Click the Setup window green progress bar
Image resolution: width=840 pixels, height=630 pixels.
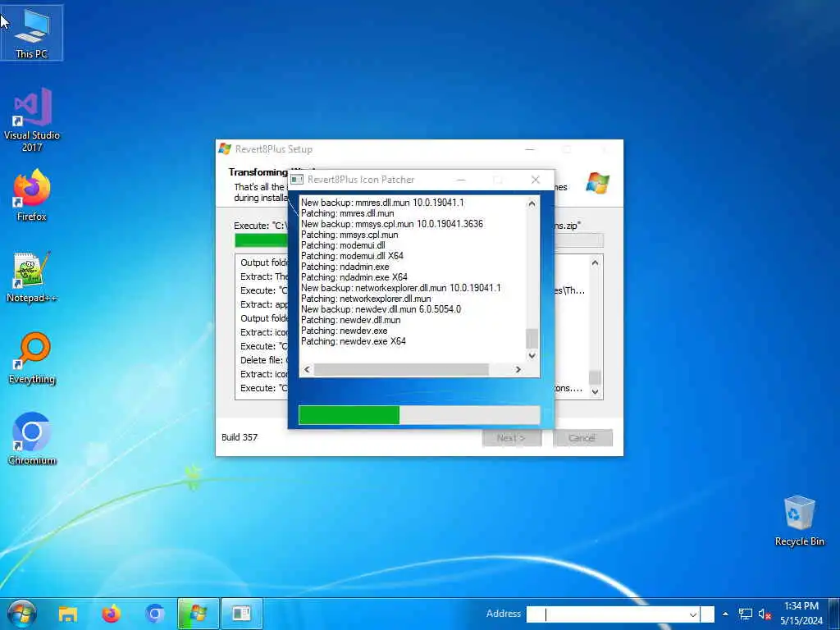coord(261,240)
